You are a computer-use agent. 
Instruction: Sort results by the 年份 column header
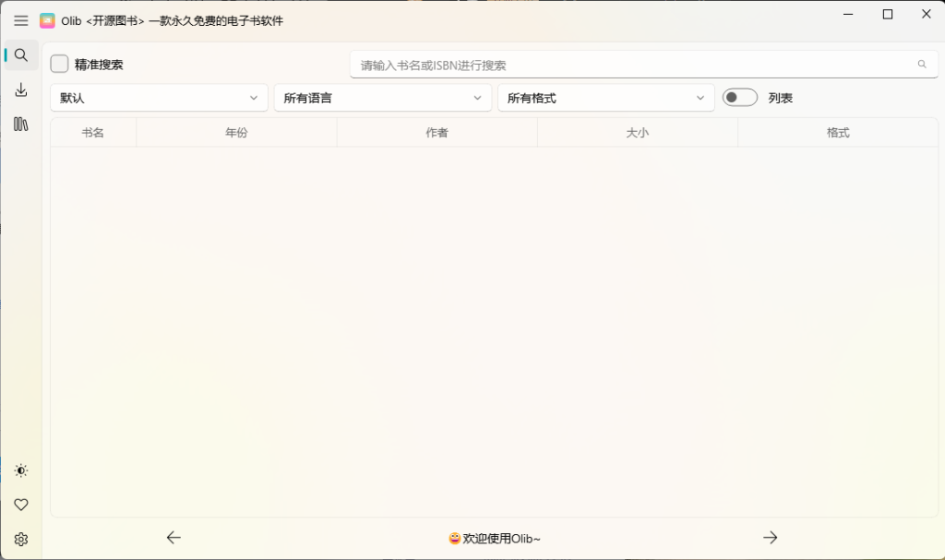(236, 132)
